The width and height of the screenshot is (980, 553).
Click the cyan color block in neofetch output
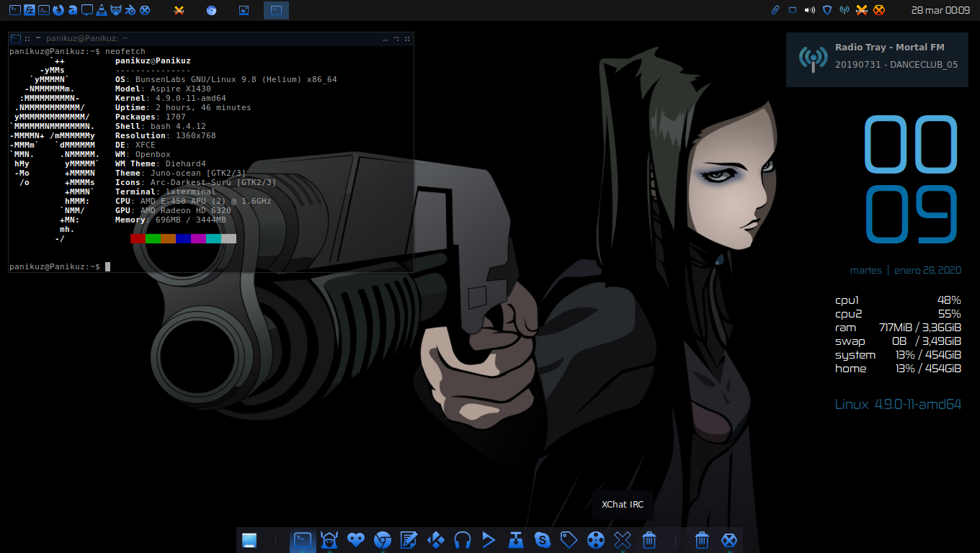(213, 238)
